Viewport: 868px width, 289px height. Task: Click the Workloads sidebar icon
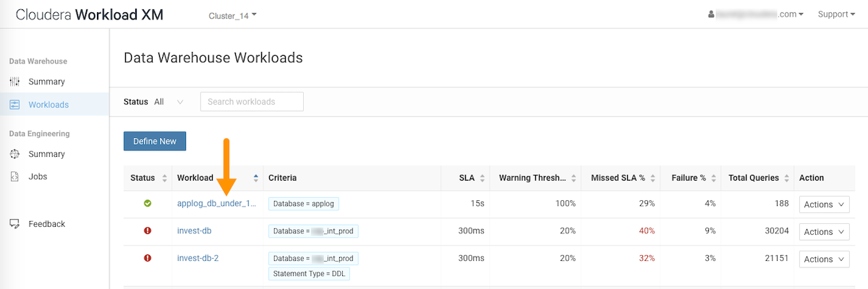tap(14, 105)
